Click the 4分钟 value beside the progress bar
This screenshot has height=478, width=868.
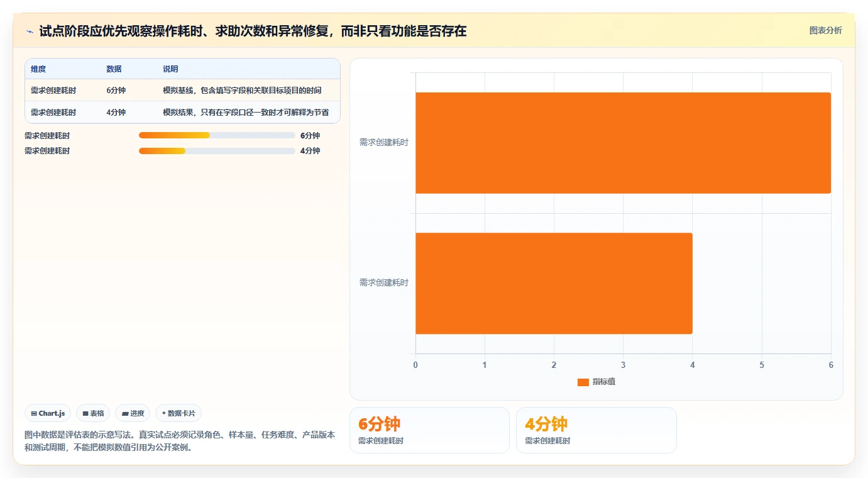[x=310, y=151]
